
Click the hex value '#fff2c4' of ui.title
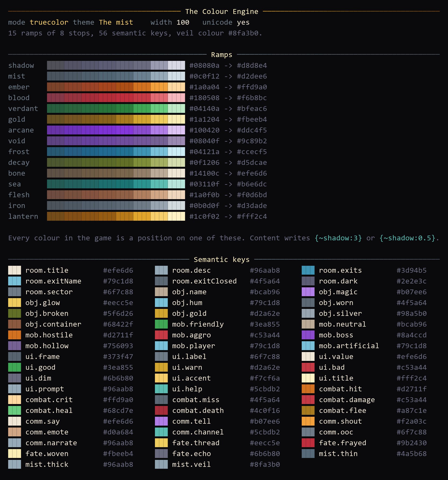pyautogui.click(x=412, y=378)
